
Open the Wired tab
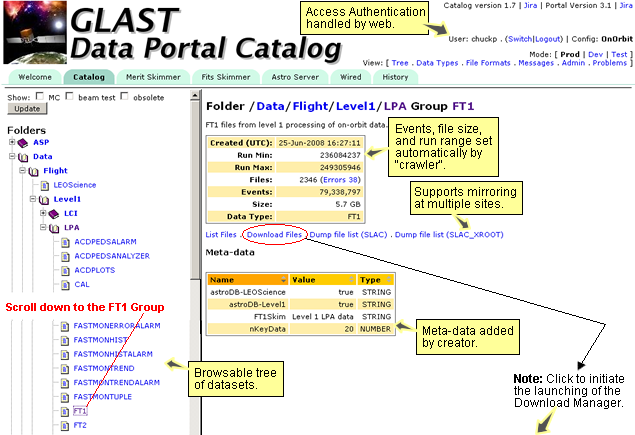(x=351, y=77)
